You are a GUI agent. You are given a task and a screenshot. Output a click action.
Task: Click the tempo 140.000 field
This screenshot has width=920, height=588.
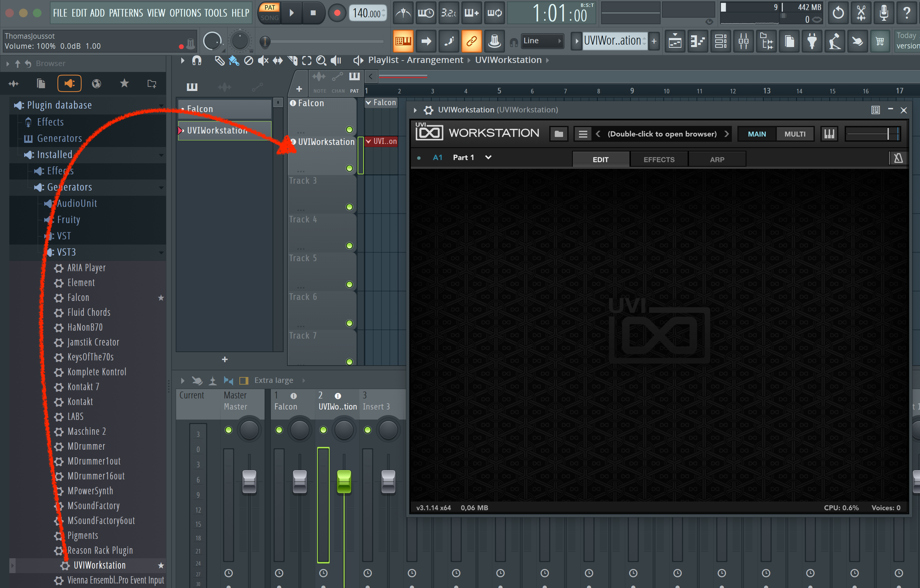(x=368, y=13)
